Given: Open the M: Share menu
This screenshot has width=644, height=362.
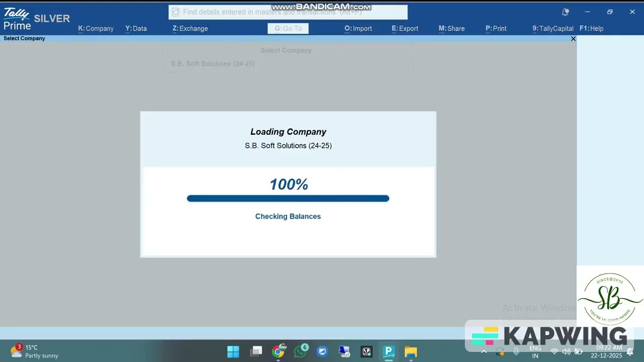Looking at the screenshot, I should click(452, 29).
